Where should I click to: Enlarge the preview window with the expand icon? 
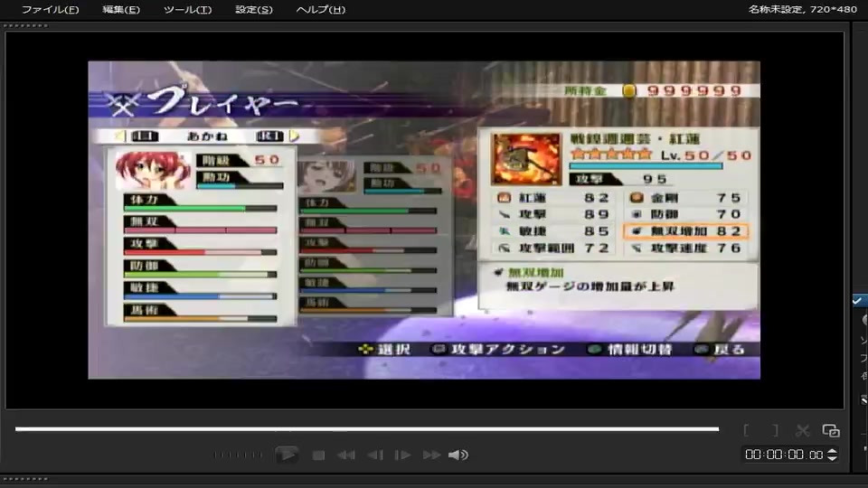tap(831, 430)
